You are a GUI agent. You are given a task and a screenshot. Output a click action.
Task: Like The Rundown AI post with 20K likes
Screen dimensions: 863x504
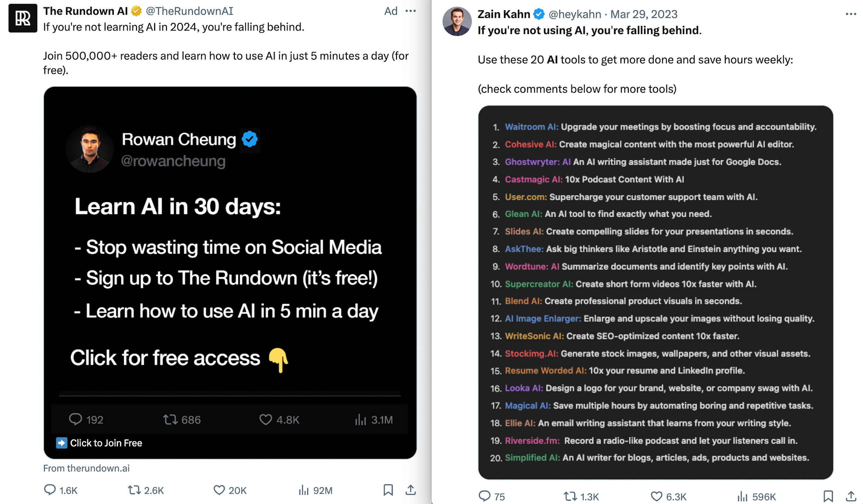[x=230, y=490]
